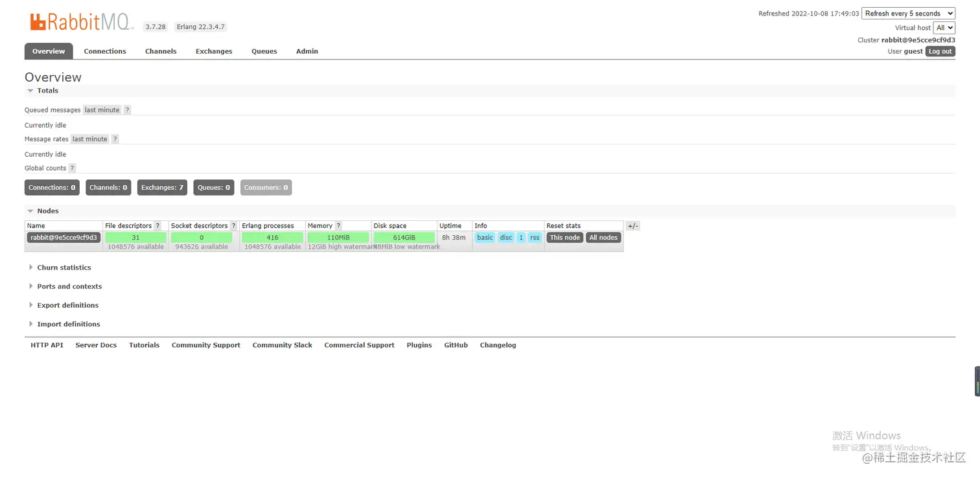Click the basic info tag

(485, 238)
